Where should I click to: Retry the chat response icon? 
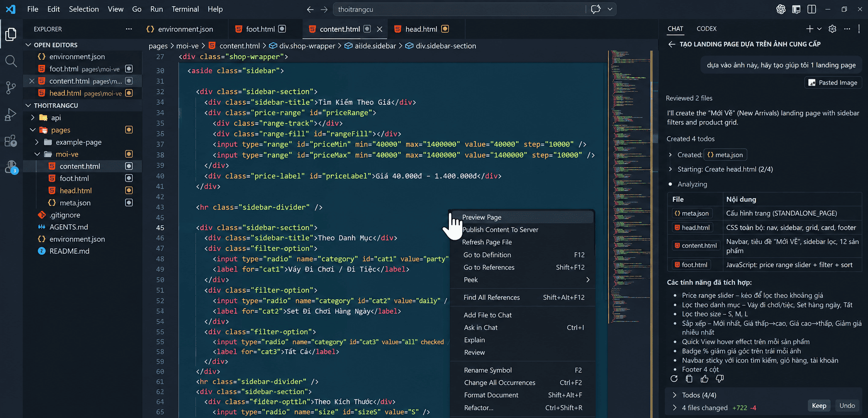coord(674,379)
